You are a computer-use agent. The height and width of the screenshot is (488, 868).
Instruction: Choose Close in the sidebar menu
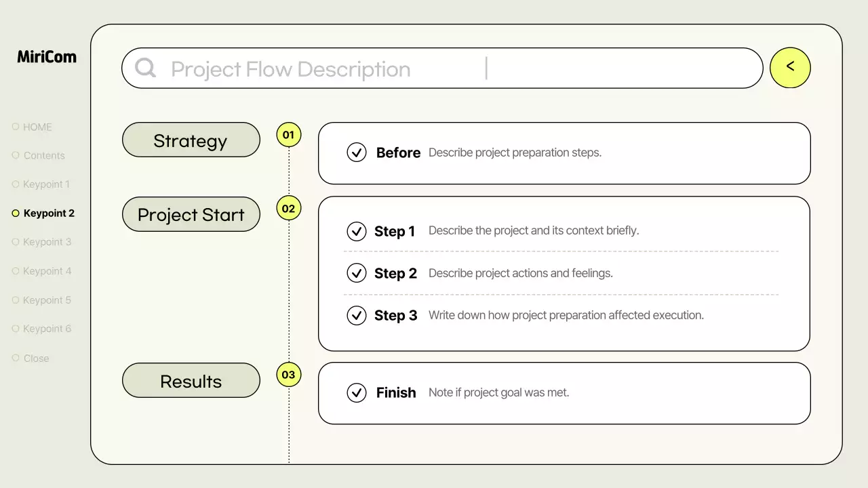[36, 358]
